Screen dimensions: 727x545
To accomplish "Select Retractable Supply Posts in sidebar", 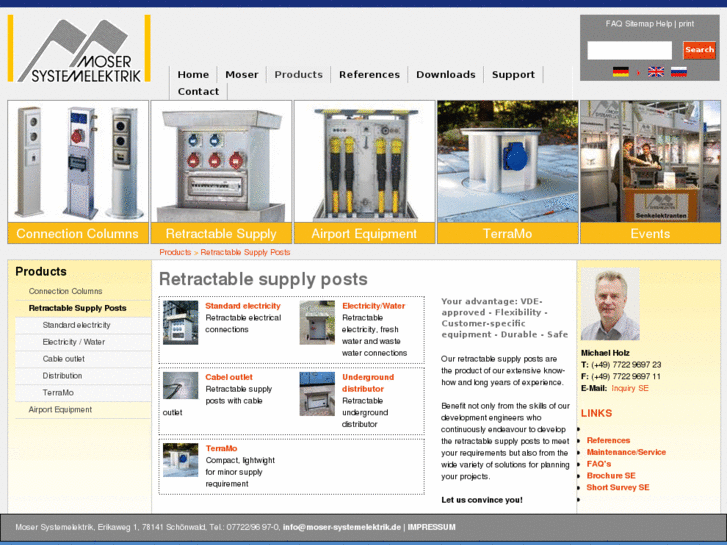I will 77,308.
